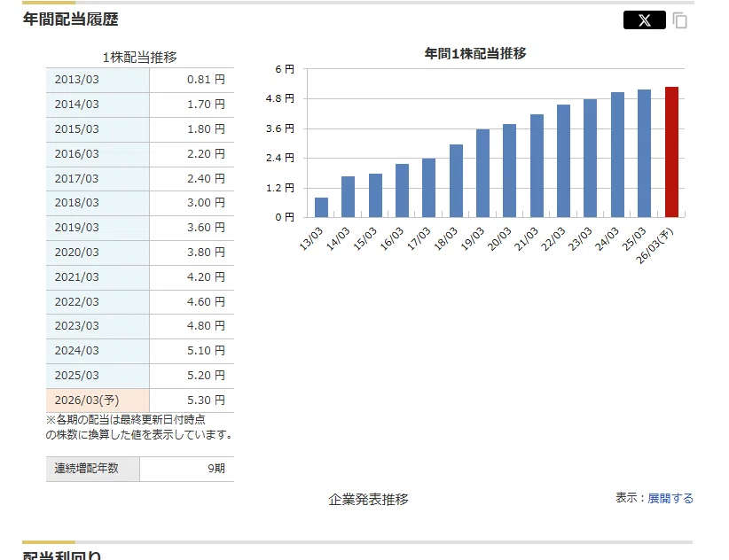This screenshot has height=560, width=729.
Task: Click the copy icon beside X button
Action: 679,20
